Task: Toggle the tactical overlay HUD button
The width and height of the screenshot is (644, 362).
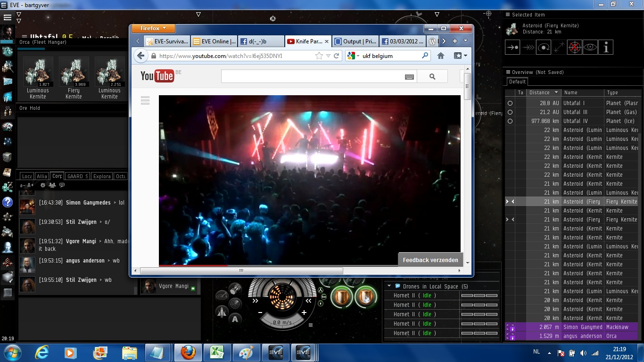Action: pos(222,296)
